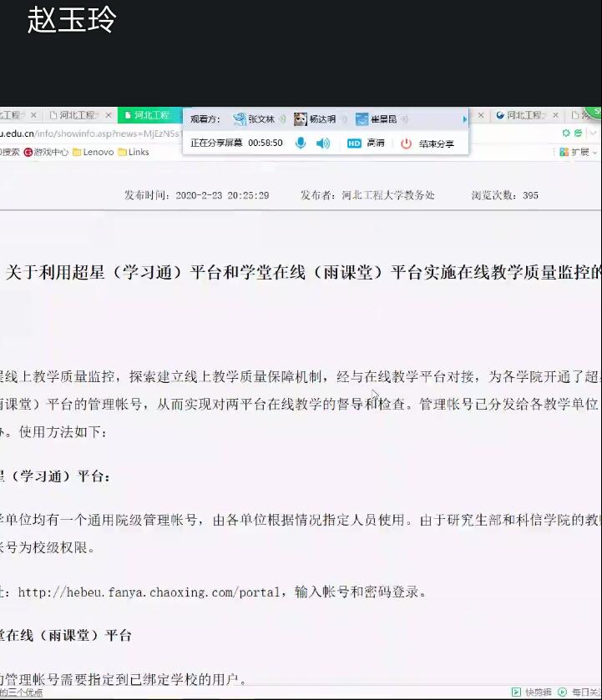The height and width of the screenshot is (700, 602).
Task: Click the 赵玉玲 presenter name label
Action: click(x=72, y=20)
